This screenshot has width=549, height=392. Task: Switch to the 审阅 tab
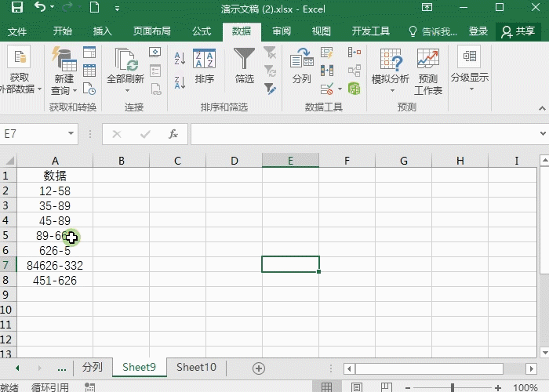281,31
